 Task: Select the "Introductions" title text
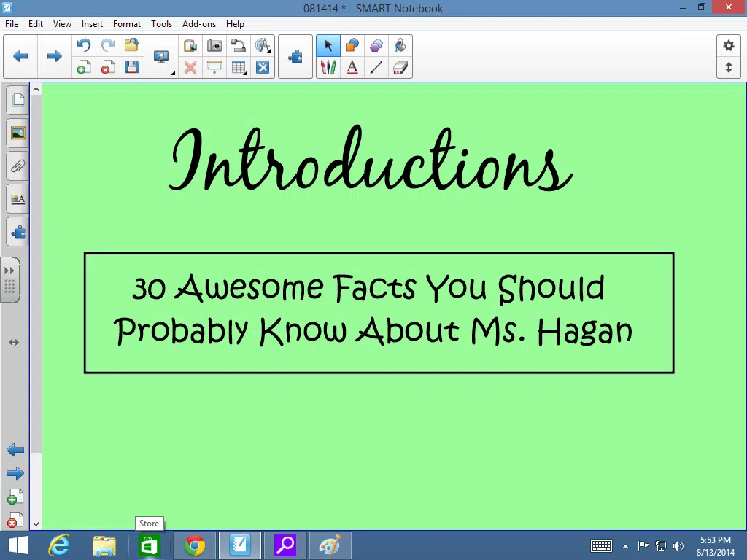371,158
